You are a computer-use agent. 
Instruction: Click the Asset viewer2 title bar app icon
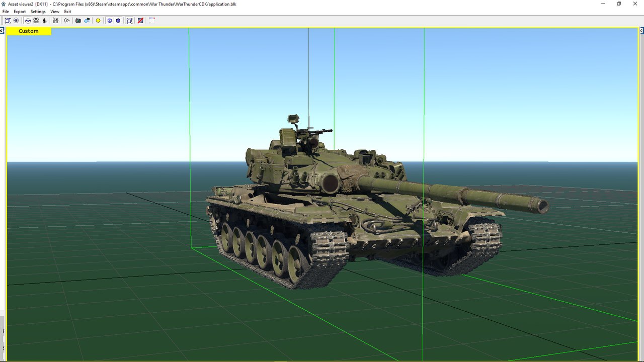click(4, 4)
